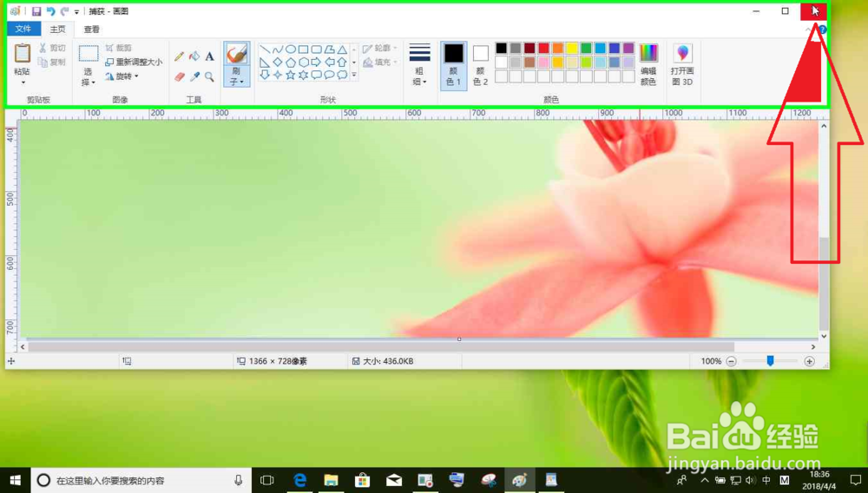Image resolution: width=868 pixels, height=493 pixels.
Task: Open Task View on the taskbar
Action: point(266,480)
